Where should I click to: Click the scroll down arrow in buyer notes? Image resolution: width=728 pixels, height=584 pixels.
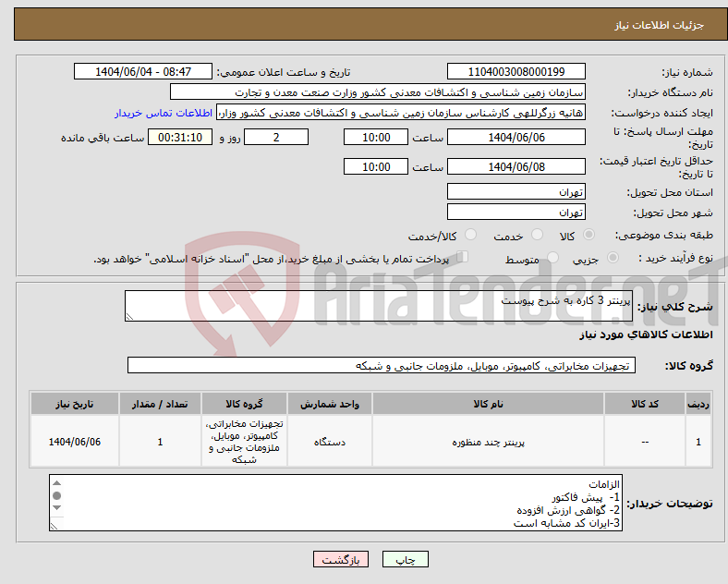pos(56,508)
